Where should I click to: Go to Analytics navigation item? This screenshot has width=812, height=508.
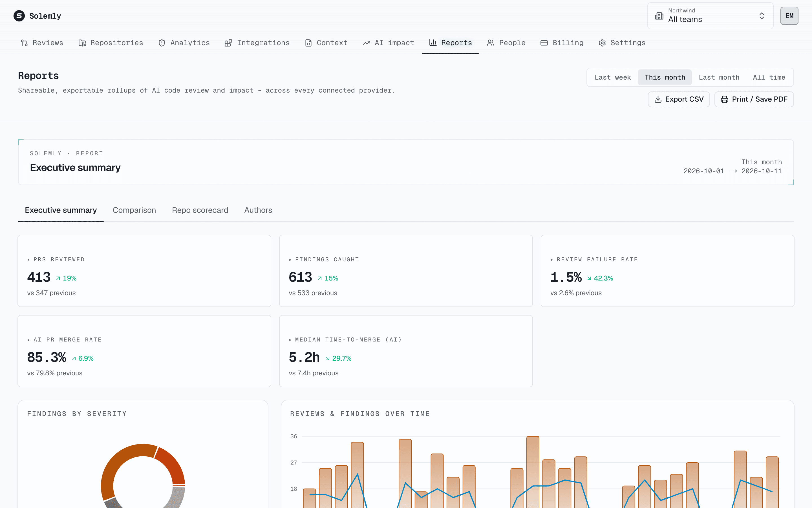click(184, 43)
